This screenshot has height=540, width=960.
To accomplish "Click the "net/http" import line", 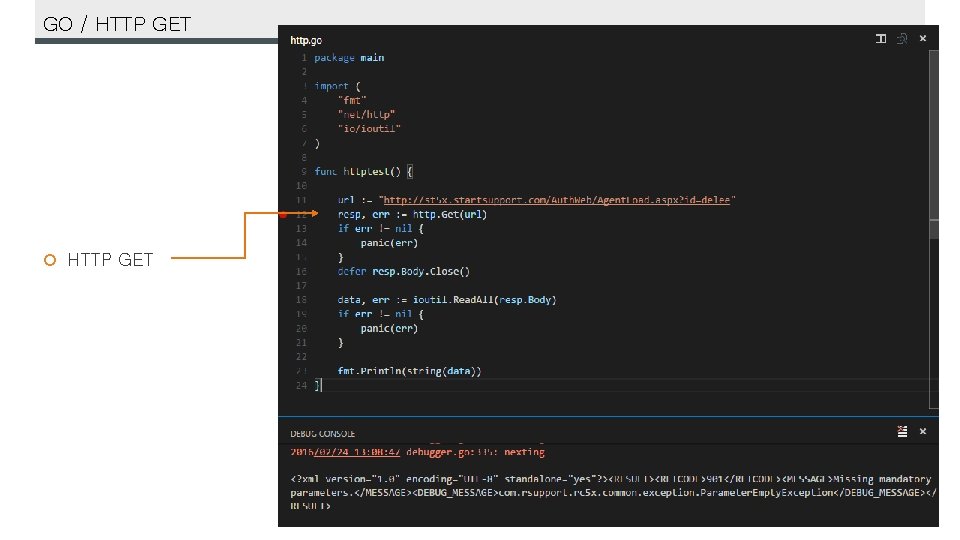I will [x=366, y=114].
